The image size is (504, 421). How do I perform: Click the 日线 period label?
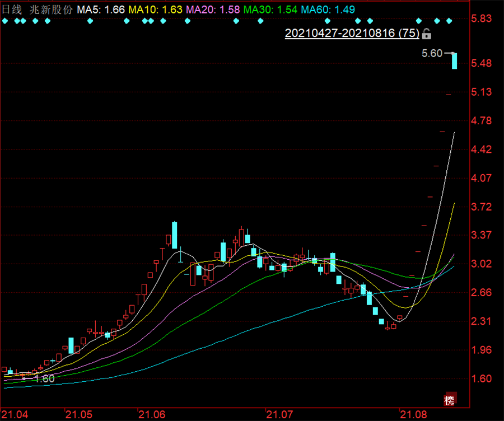[x=12, y=10]
